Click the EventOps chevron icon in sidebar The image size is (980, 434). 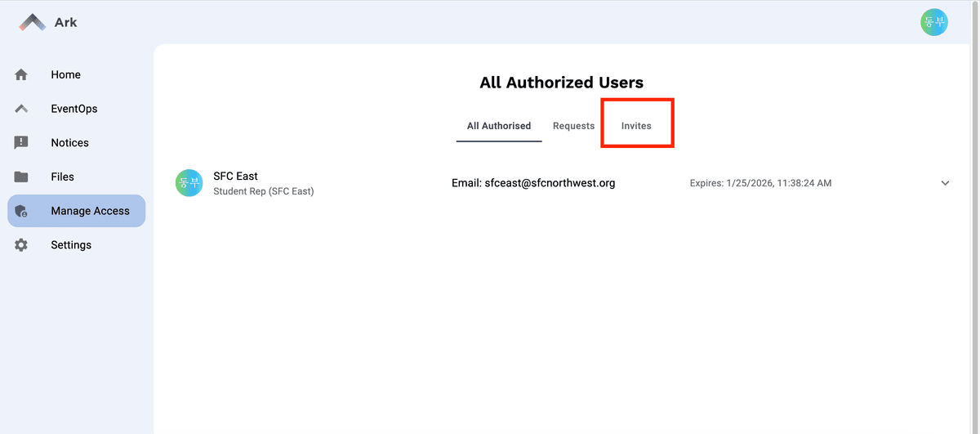point(21,109)
